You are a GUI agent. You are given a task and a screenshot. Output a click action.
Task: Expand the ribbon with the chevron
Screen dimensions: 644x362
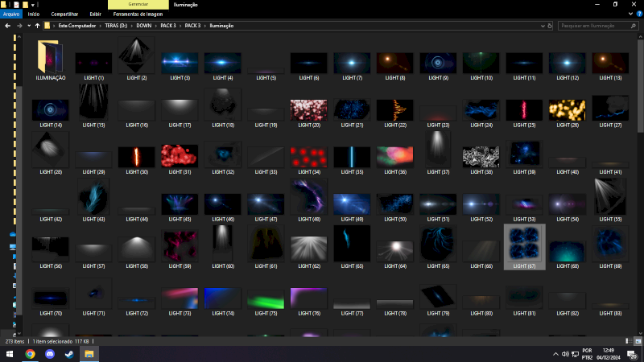click(629, 14)
